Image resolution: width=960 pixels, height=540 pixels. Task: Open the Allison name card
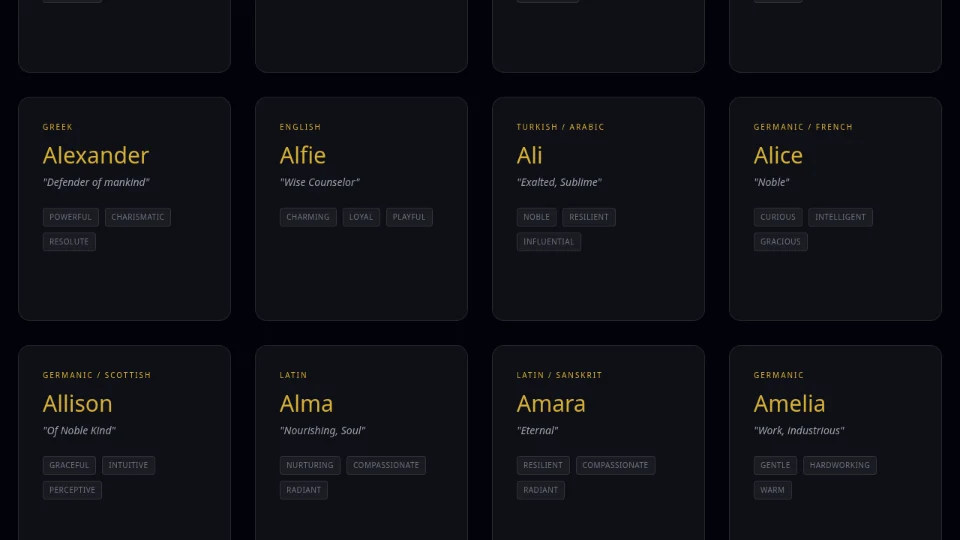click(x=124, y=518)
